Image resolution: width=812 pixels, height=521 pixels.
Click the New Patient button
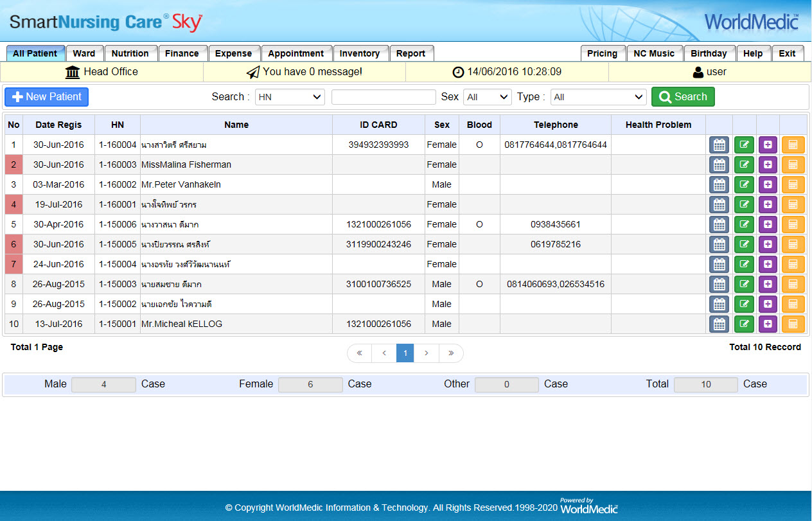pyautogui.click(x=46, y=97)
